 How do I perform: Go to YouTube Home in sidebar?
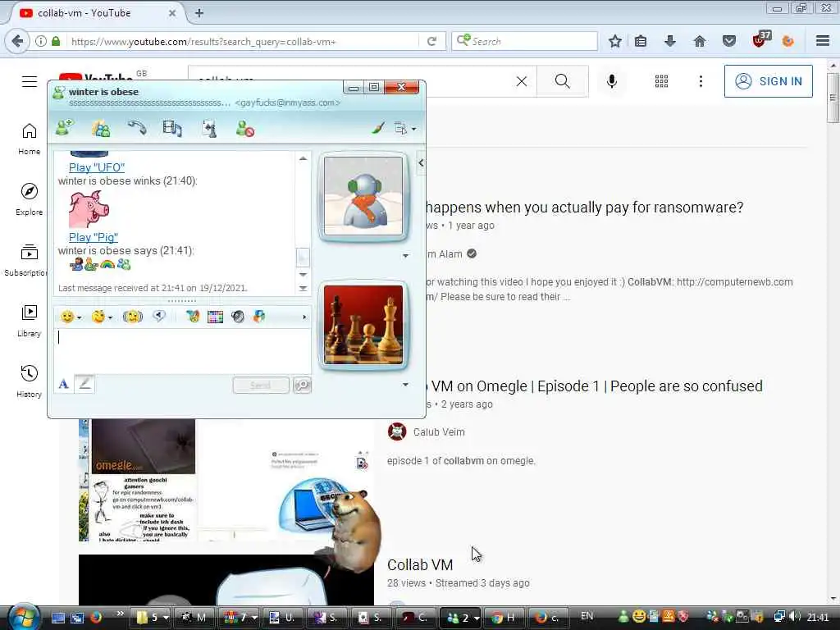pos(30,138)
